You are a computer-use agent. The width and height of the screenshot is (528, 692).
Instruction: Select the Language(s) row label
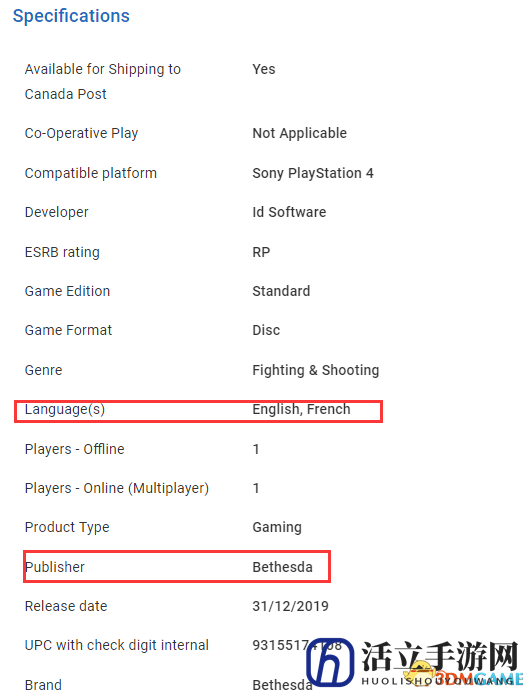tap(65, 410)
